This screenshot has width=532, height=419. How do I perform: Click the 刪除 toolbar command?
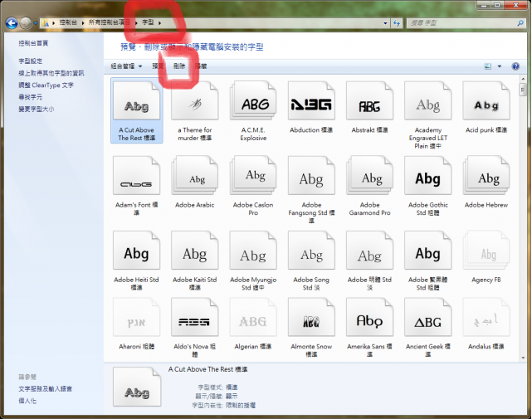[179, 66]
